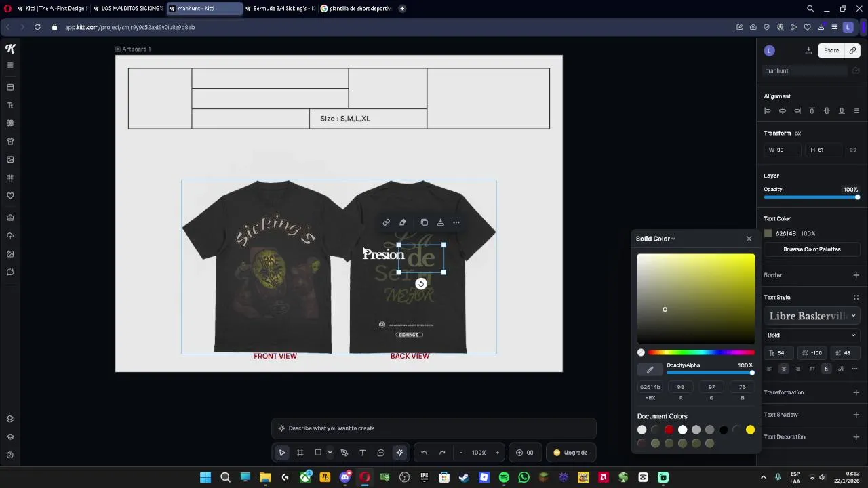The image size is (868, 488).
Task: Open the shape tool options arrow
Action: 330,453
